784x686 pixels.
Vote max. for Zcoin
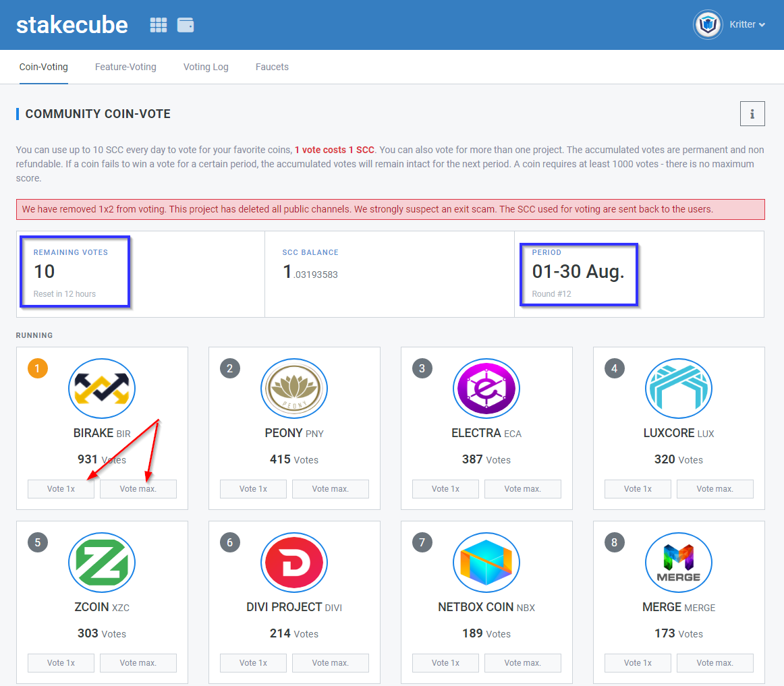(138, 663)
